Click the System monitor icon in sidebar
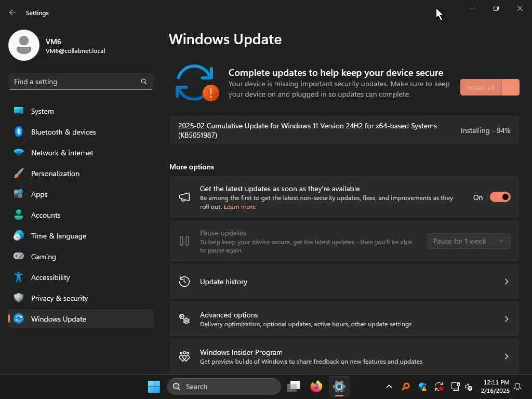Screen dimensions: 532x399 (19, 111)
